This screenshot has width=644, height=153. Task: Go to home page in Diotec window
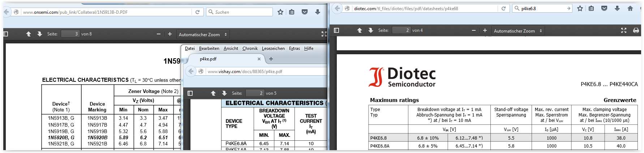point(630,8)
